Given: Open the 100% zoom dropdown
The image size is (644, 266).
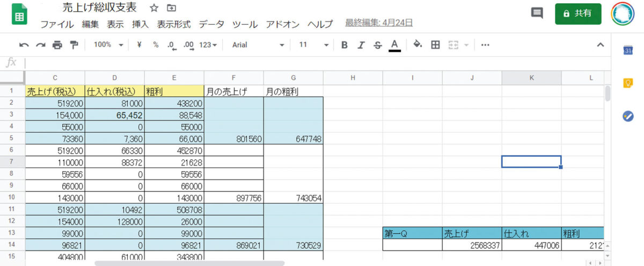Looking at the screenshot, I should point(108,45).
